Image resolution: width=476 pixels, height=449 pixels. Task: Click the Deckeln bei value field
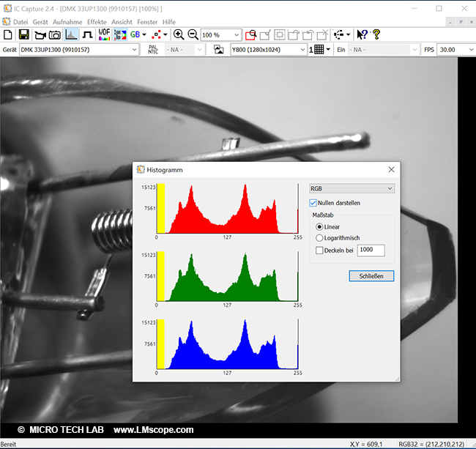click(x=371, y=251)
